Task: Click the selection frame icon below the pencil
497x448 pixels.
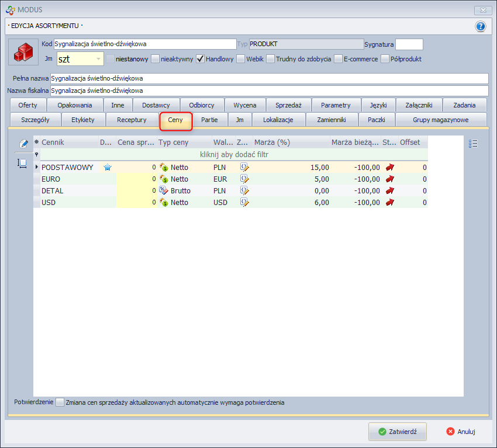Action: 23,164
